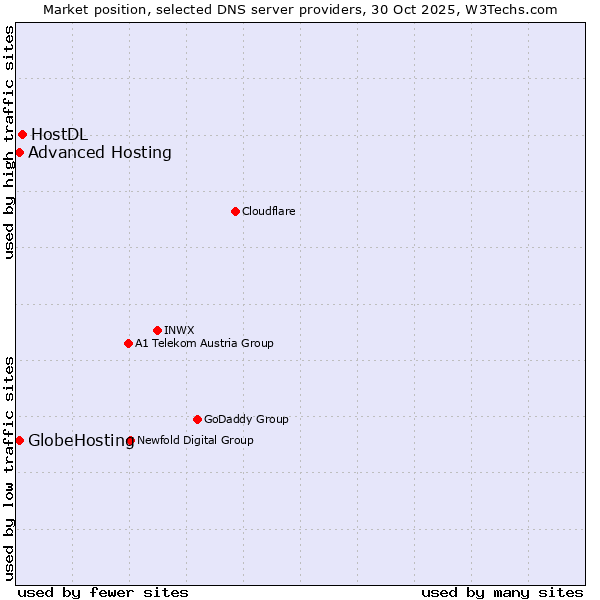Image resolution: width=600 pixels, height=600 pixels.
Task: Select the A1 Telekom Austria Group marker
Action: coord(128,343)
